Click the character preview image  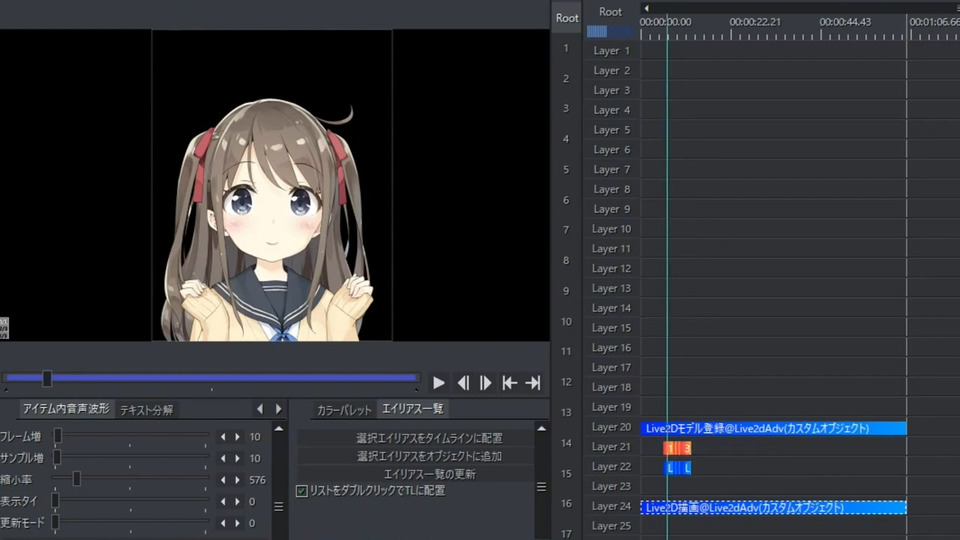(272, 185)
